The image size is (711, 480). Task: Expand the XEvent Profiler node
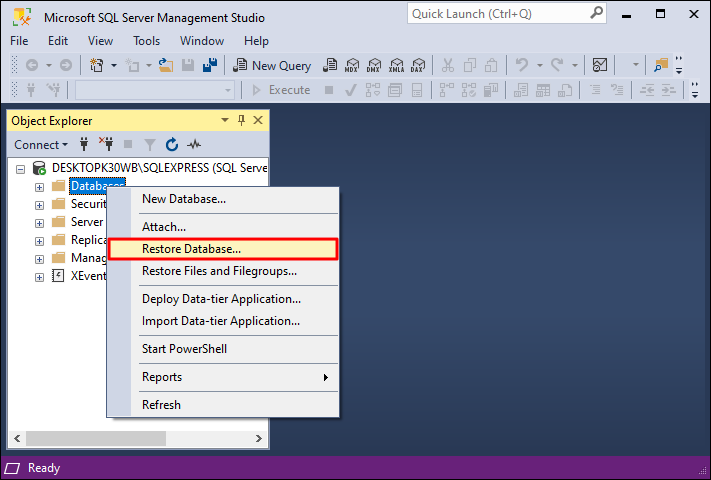39,277
